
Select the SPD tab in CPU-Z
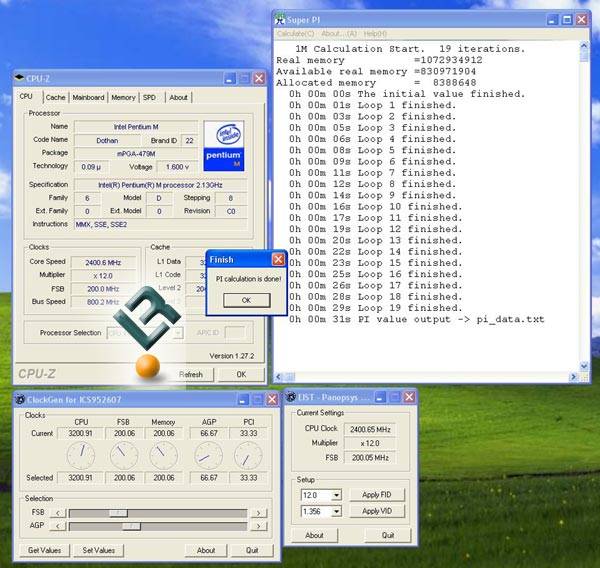[149, 98]
